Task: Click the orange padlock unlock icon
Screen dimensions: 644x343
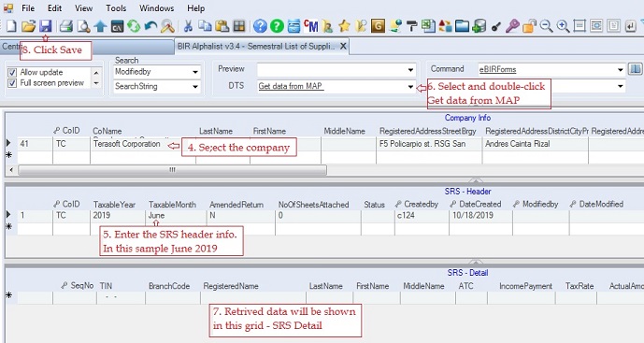Action: pos(529,27)
